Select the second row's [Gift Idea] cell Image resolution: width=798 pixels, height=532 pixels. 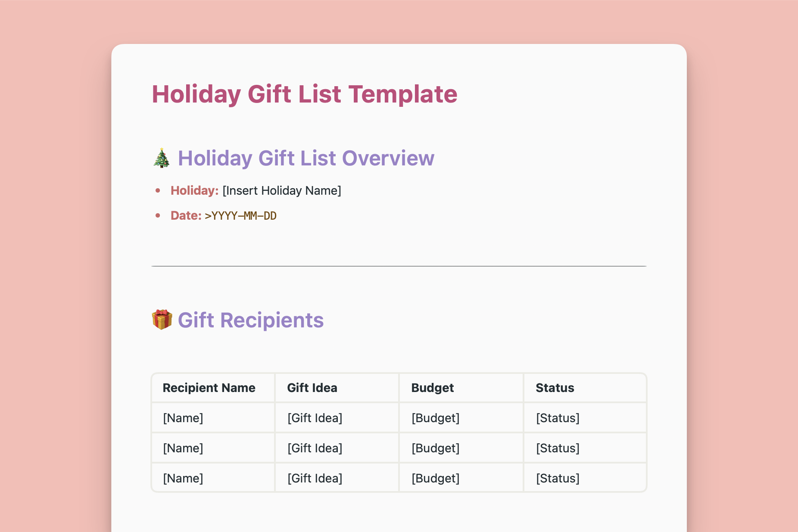tap(315, 448)
